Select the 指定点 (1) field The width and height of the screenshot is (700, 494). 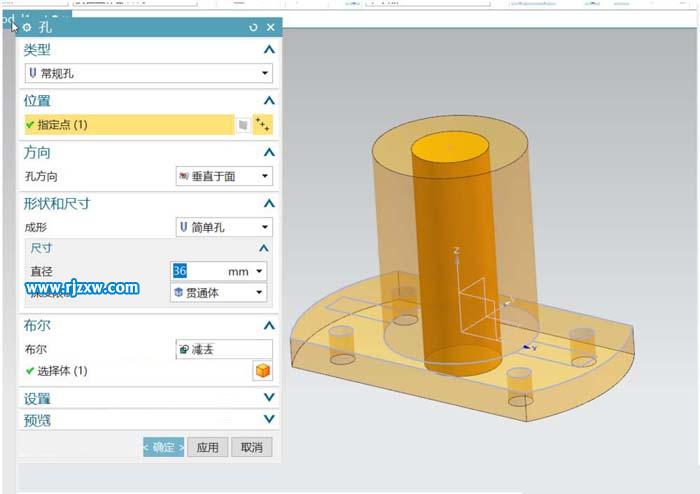(129, 125)
